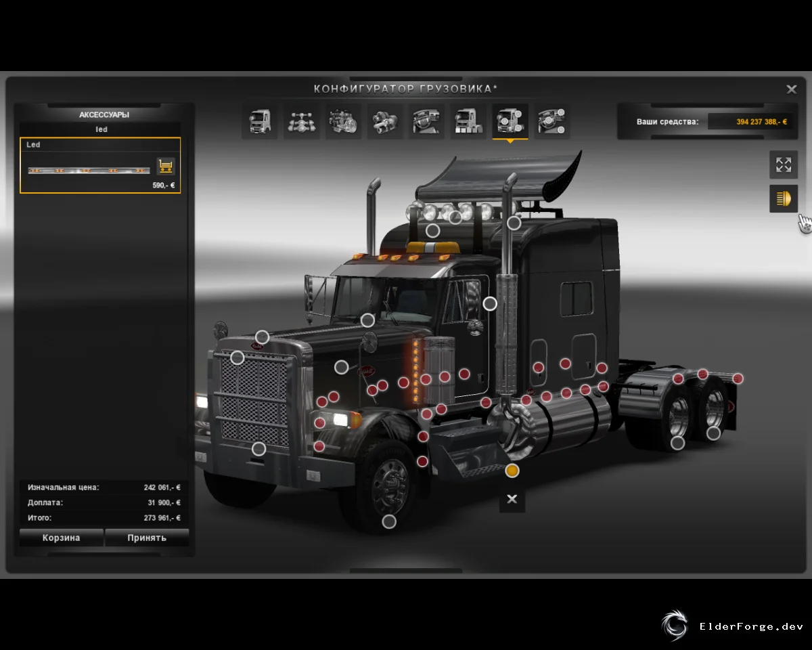812x650 pixels.
Task: Pick the gray marker on the side of the hood
Action: (x=342, y=367)
